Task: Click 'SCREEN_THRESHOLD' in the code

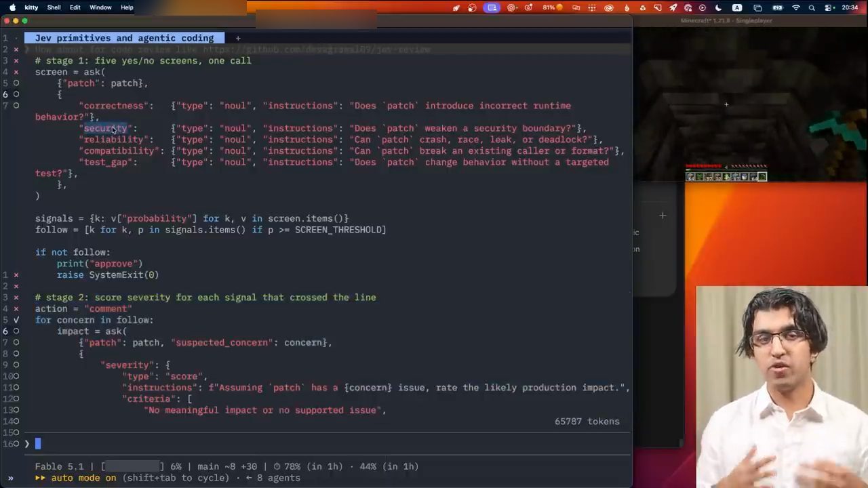Action: tap(338, 230)
